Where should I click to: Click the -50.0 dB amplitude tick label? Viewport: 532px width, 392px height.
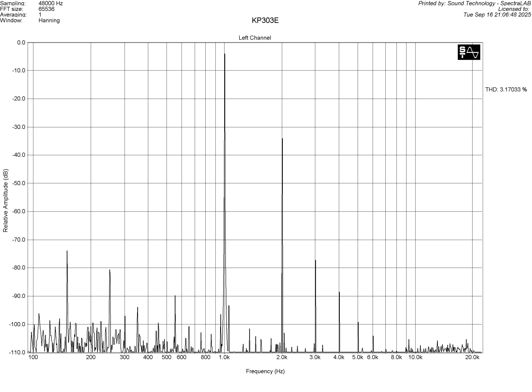pyautogui.click(x=19, y=183)
